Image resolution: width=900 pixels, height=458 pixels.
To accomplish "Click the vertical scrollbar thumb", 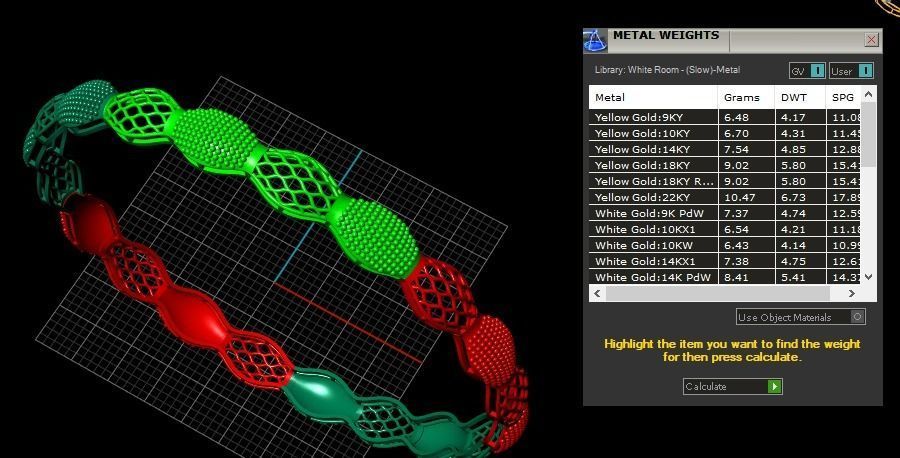I will 868,135.
